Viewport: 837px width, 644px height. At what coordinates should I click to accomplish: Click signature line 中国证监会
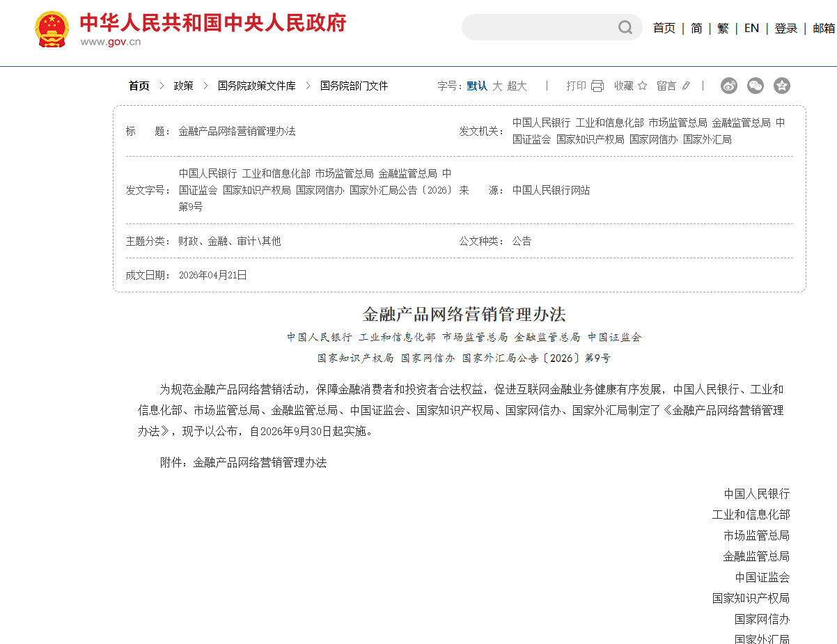click(762, 577)
